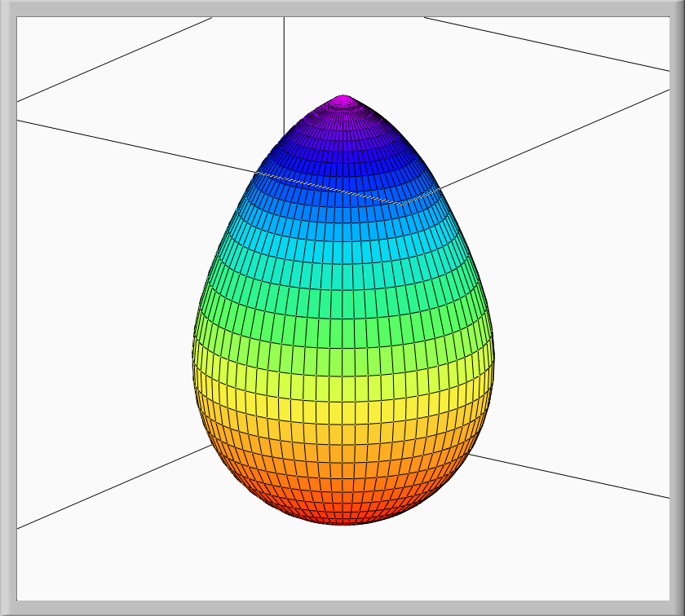The height and width of the screenshot is (616, 685).
Task: Select the vertical axis line above the egg
Action: coord(284,65)
